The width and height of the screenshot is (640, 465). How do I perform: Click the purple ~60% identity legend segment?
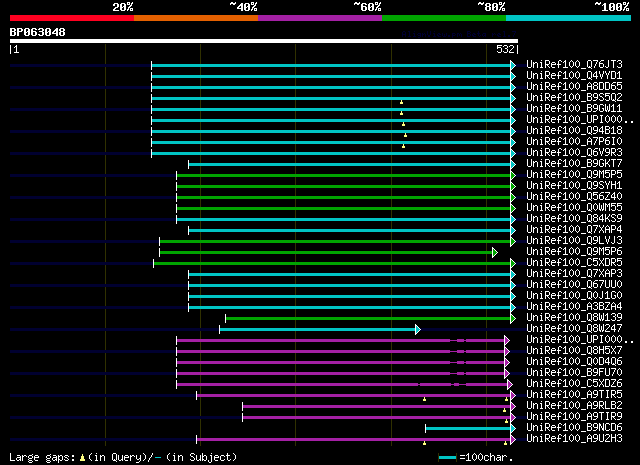pyautogui.click(x=320, y=18)
